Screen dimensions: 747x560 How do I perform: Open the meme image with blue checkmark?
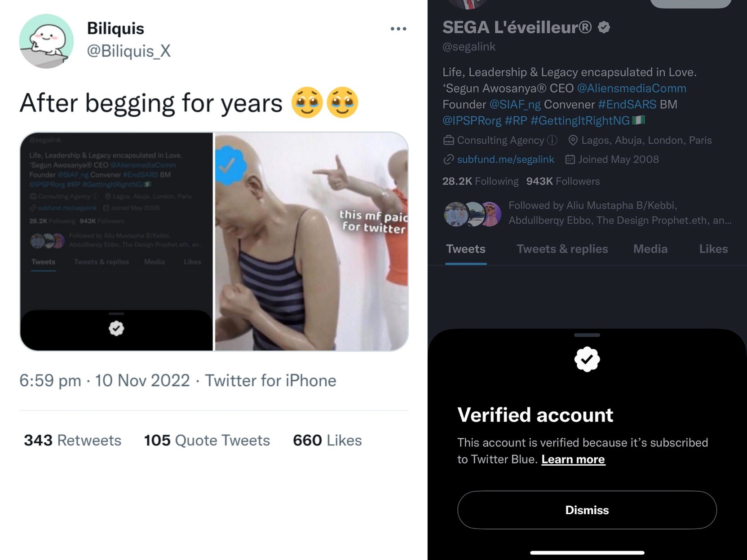[x=311, y=241]
